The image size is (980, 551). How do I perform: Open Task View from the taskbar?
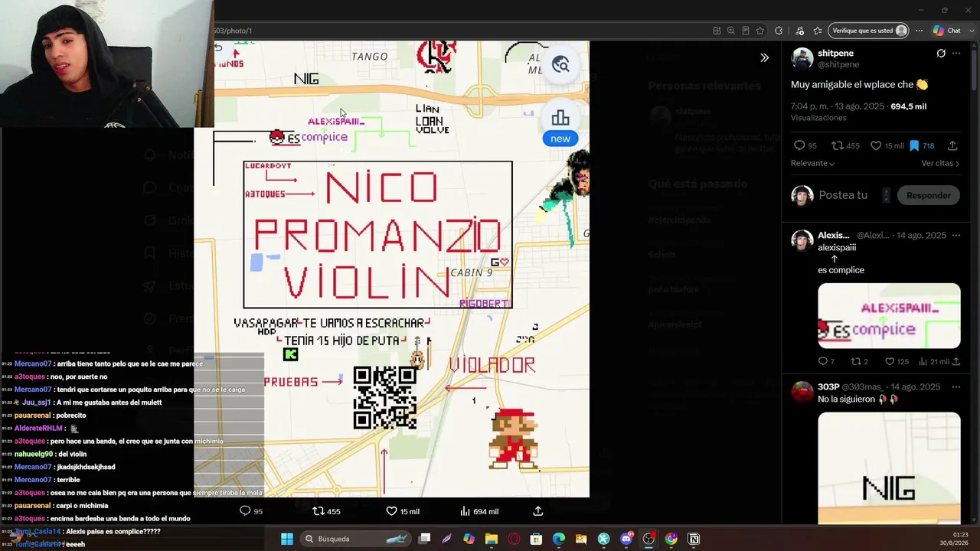point(424,539)
